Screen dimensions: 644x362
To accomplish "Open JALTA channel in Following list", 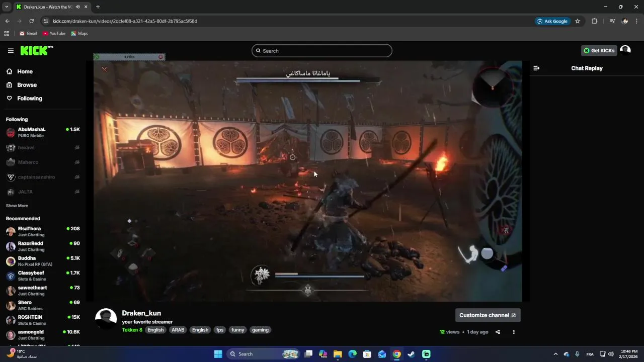I will point(43,192).
